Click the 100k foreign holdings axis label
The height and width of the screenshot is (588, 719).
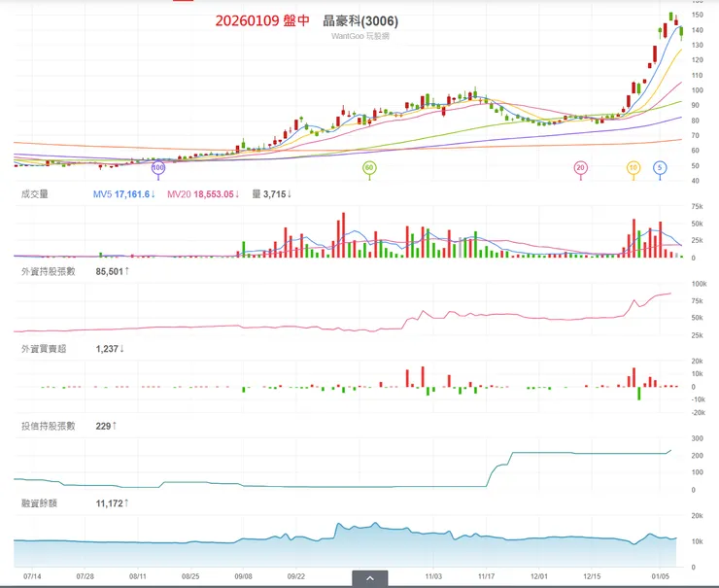pyautogui.click(x=699, y=284)
